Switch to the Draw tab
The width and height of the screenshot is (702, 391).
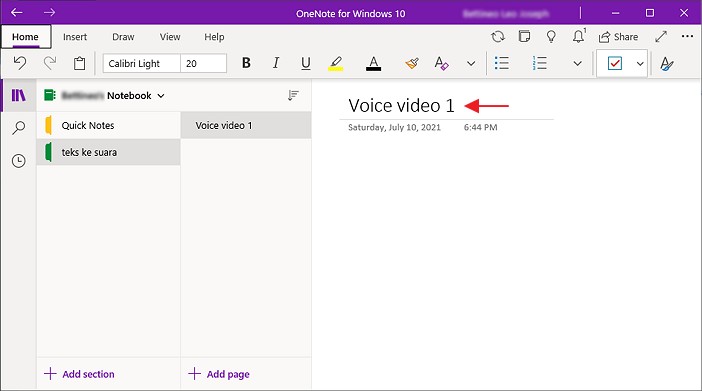tap(123, 37)
